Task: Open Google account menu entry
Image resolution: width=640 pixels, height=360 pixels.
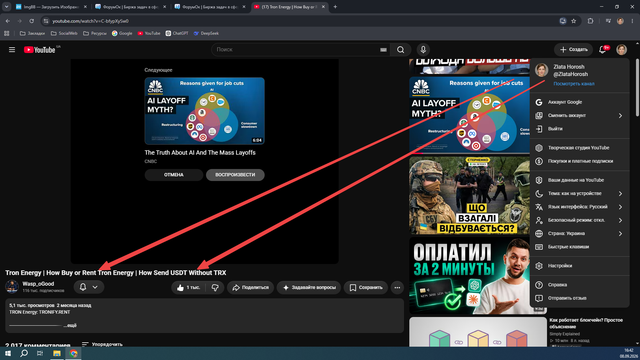Action: (x=580, y=102)
